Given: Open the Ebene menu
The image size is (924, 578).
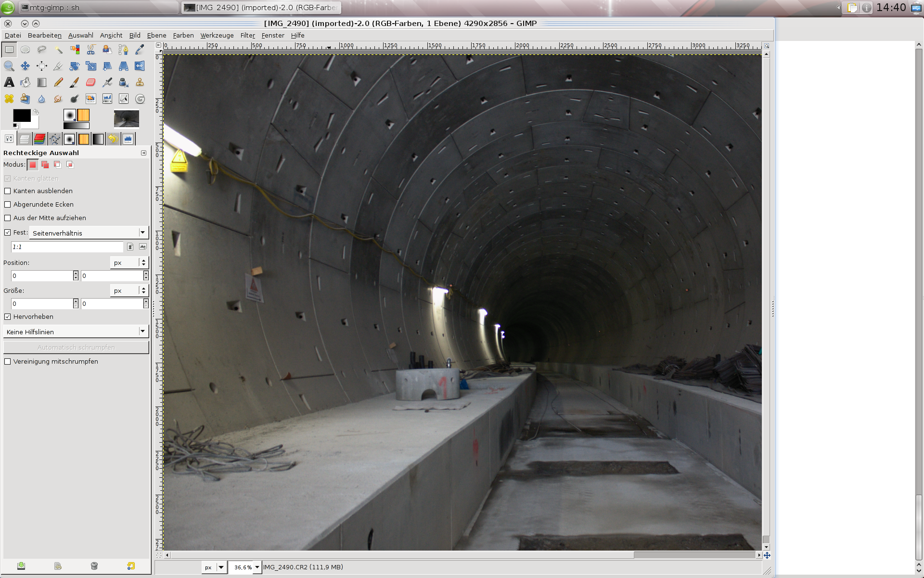Looking at the screenshot, I should click(156, 35).
